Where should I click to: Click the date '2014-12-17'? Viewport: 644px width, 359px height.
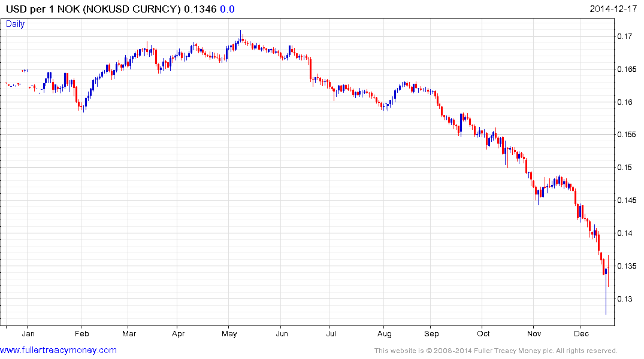pyautogui.click(x=613, y=9)
